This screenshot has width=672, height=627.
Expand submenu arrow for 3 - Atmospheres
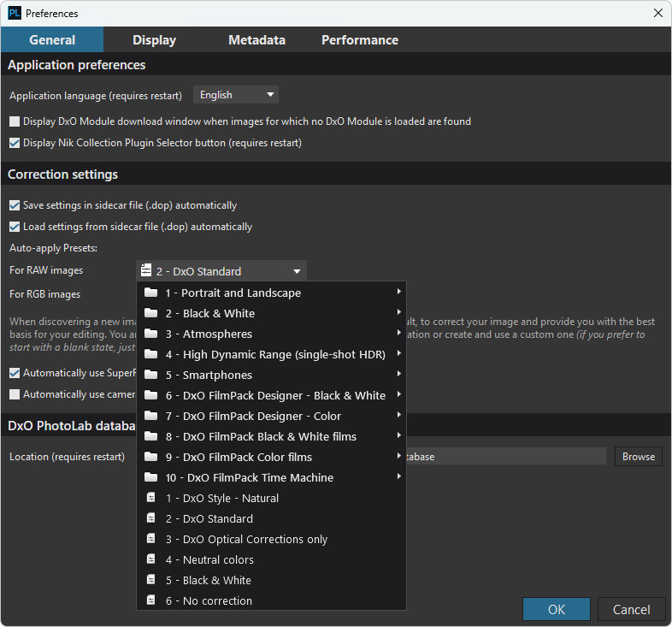(x=398, y=333)
